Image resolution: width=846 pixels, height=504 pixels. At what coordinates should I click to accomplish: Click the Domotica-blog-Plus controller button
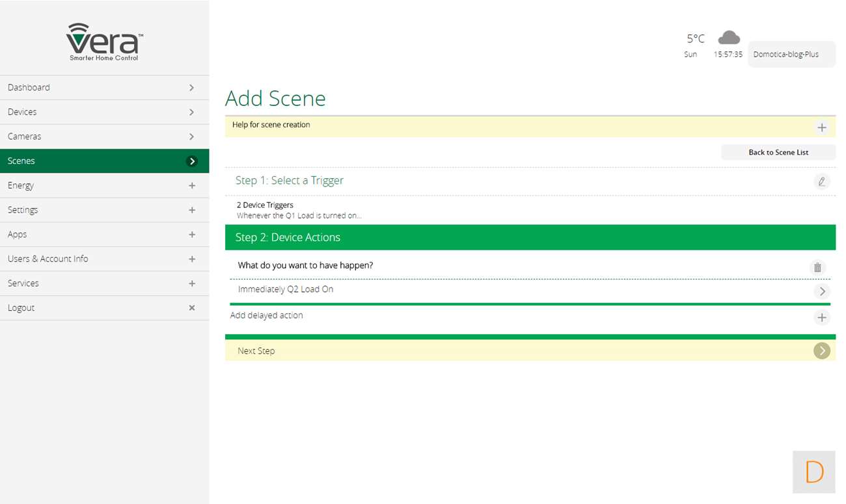pyautogui.click(x=791, y=55)
